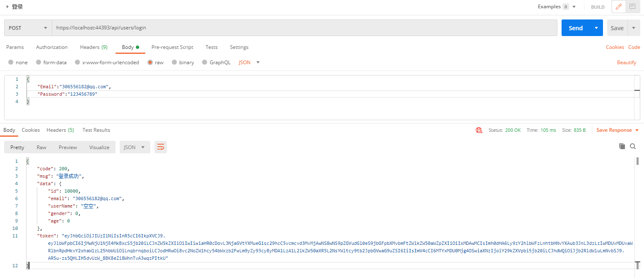Click the wrap lines icon in response toolbar

pyautogui.click(x=161, y=147)
